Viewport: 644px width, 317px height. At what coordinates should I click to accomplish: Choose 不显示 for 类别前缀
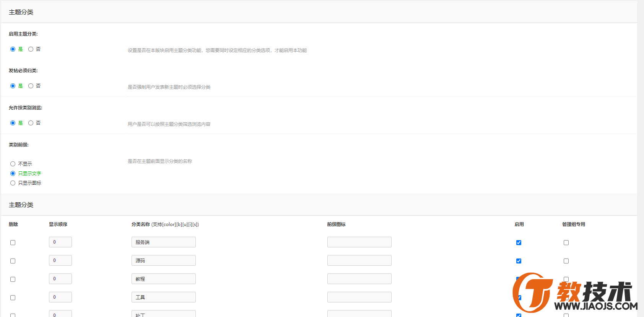coord(13,164)
